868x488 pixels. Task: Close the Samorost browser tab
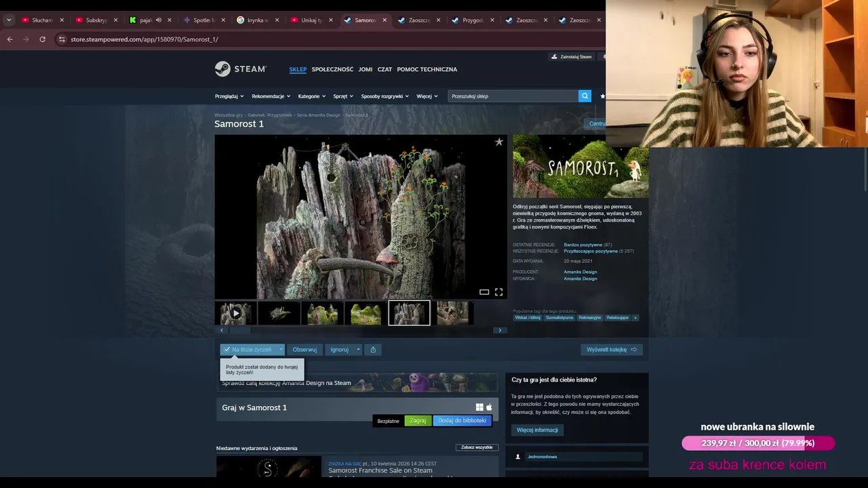tap(384, 20)
